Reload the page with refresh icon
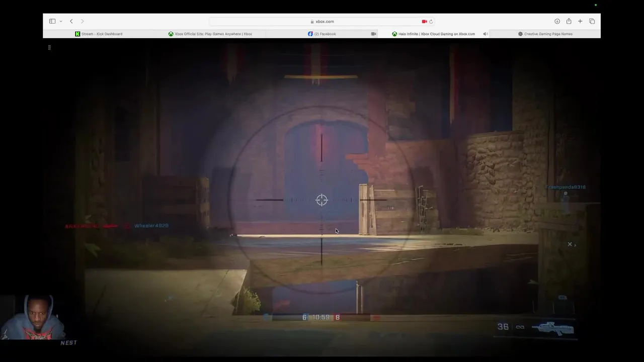The height and width of the screenshot is (362, 644). (431, 22)
